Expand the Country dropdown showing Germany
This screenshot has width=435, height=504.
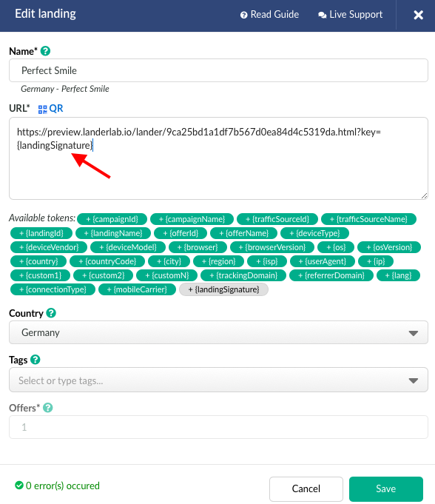pyautogui.click(x=218, y=332)
